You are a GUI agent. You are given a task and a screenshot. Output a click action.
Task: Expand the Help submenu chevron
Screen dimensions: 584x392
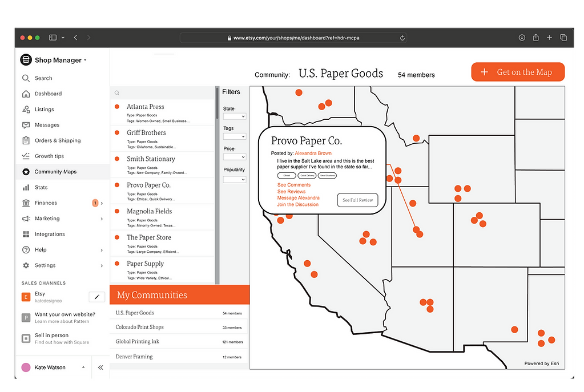(x=102, y=250)
